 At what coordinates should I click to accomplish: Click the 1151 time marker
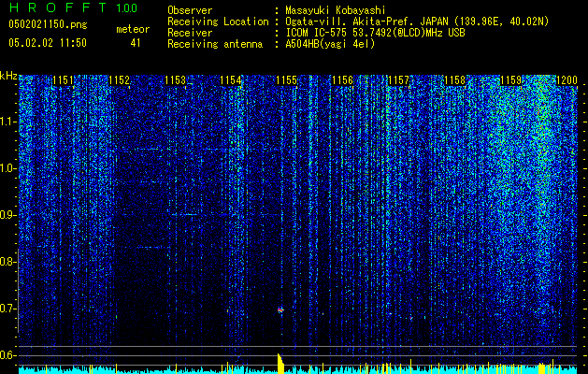point(64,80)
